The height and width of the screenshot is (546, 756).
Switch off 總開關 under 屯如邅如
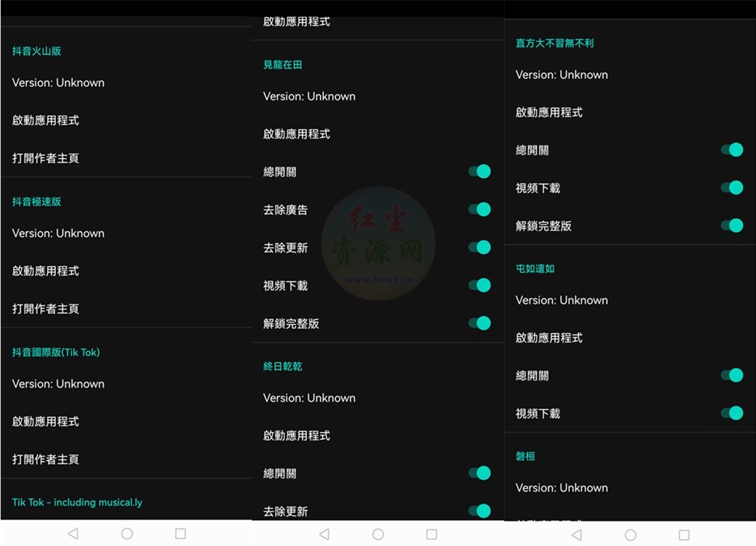(x=732, y=375)
